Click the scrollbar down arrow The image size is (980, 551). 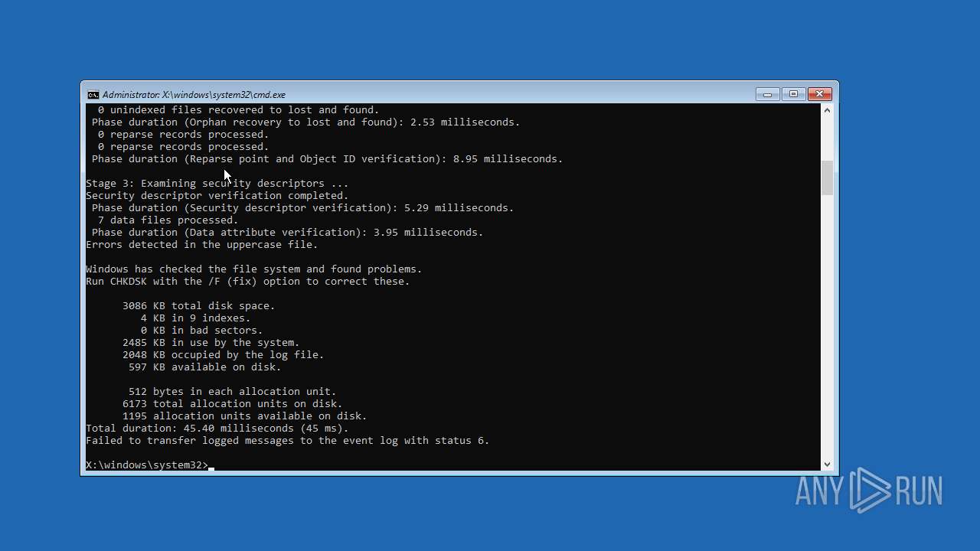point(827,465)
